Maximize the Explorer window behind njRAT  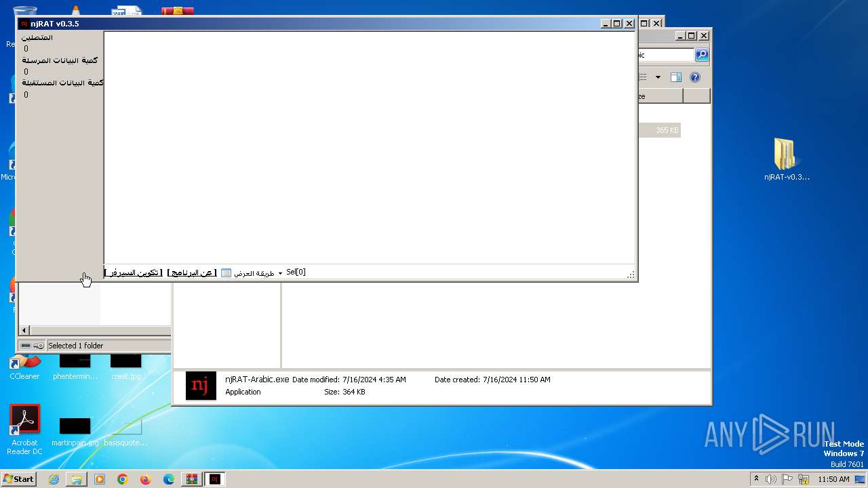point(691,36)
